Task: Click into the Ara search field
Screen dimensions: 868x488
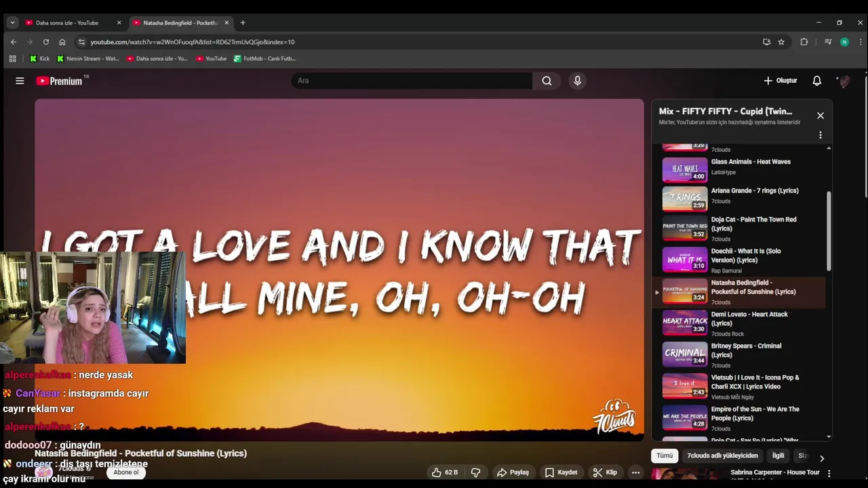Action: pos(412,81)
